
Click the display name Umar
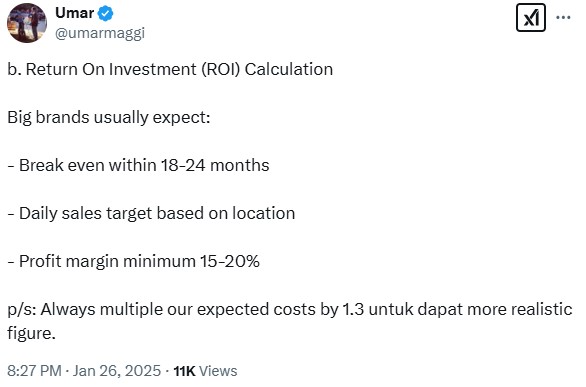pos(75,13)
